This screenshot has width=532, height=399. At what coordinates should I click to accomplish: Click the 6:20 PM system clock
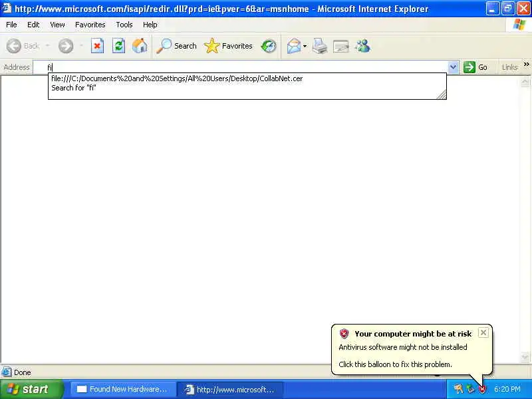507,389
